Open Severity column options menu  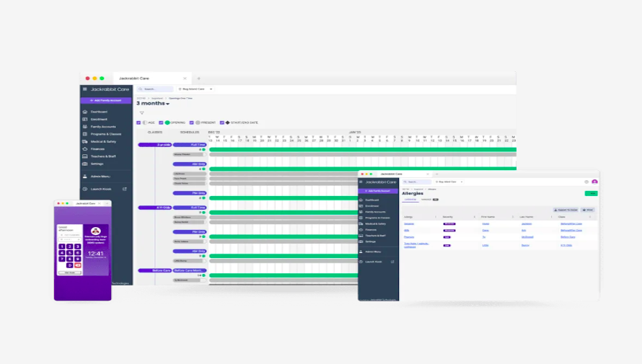pos(475,217)
